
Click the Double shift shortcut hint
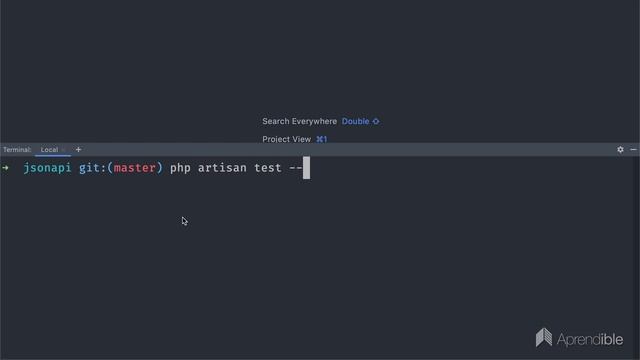(x=360, y=121)
